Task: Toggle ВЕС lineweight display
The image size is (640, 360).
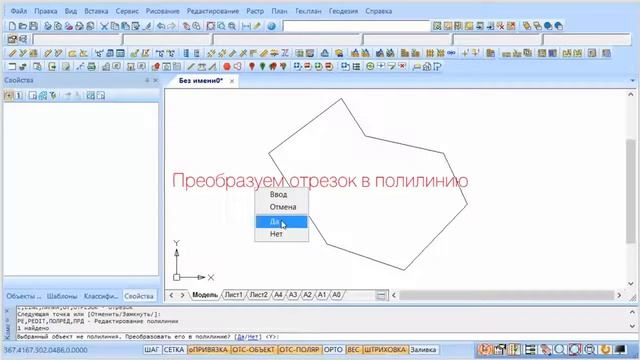Action: click(353, 350)
